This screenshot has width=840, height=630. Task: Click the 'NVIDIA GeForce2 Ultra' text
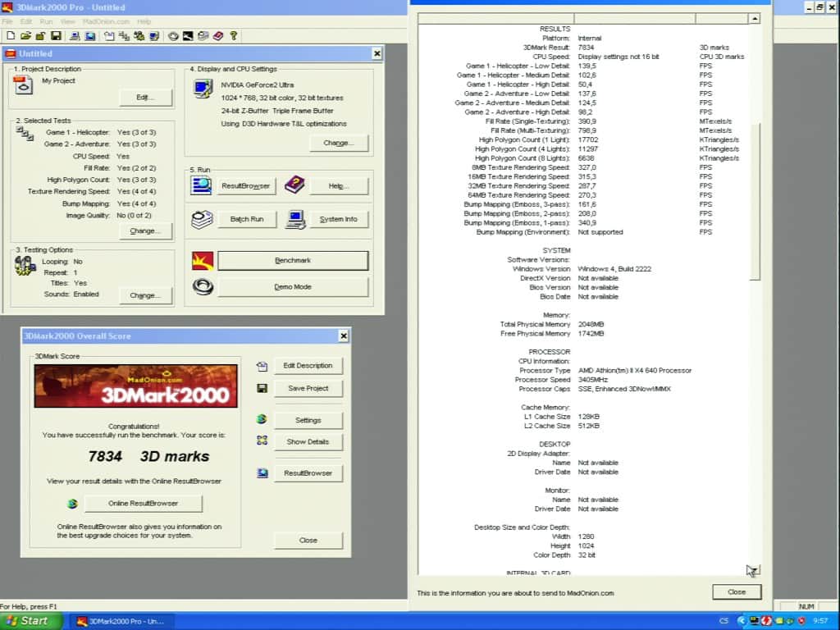[257, 84]
